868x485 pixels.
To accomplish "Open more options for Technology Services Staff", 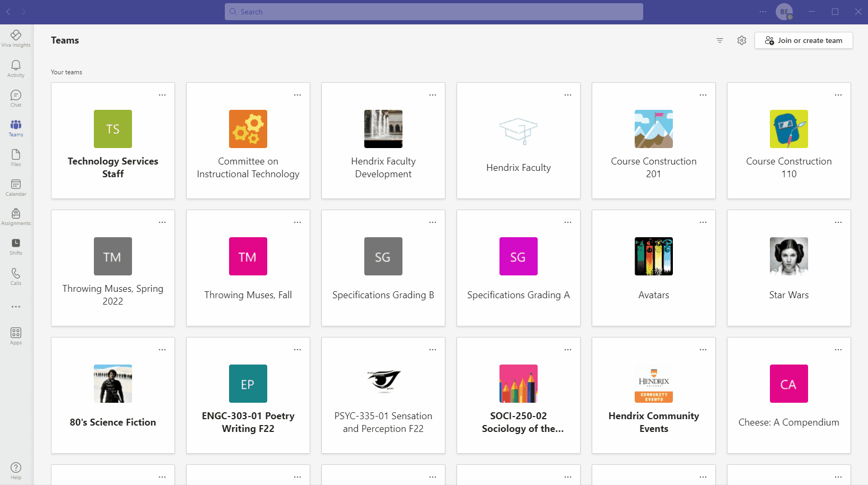I will (x=162, y=95).
